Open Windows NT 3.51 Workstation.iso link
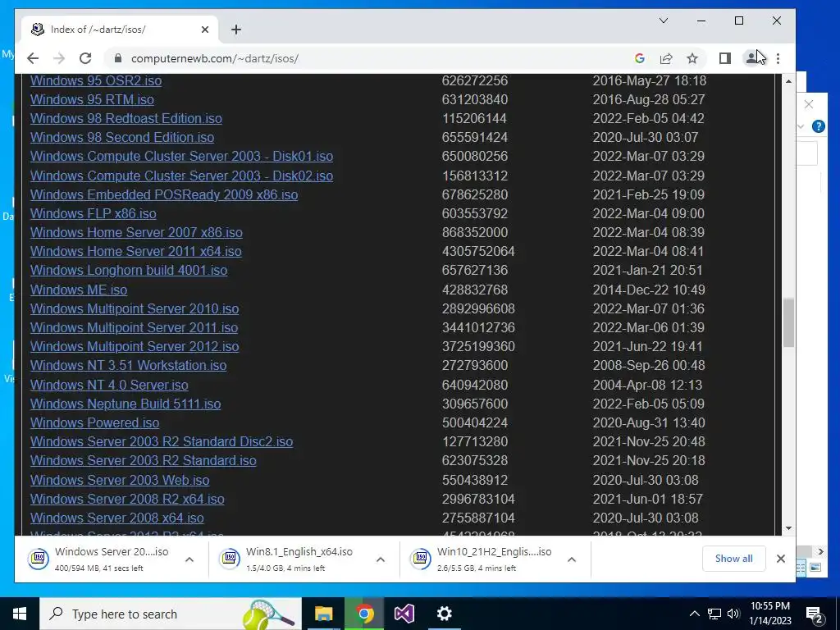Screen dimensions: 840x630 click(x=129, y=365)
